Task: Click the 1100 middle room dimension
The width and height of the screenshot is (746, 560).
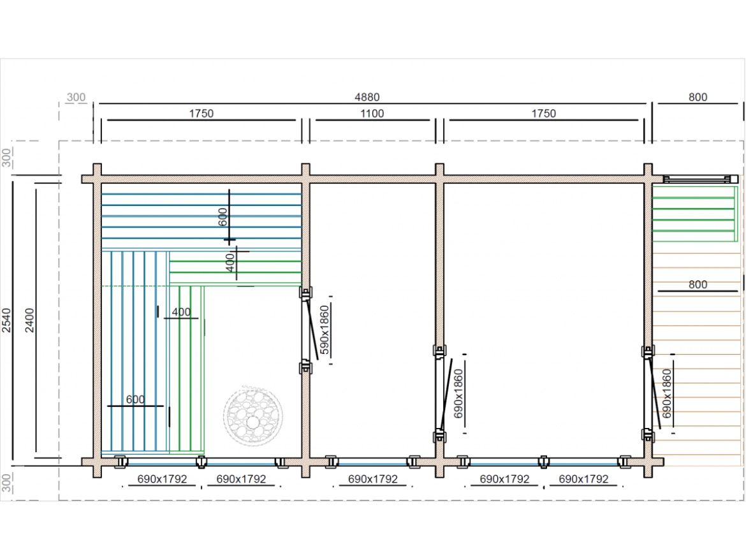Action: (x=372, y=114)
